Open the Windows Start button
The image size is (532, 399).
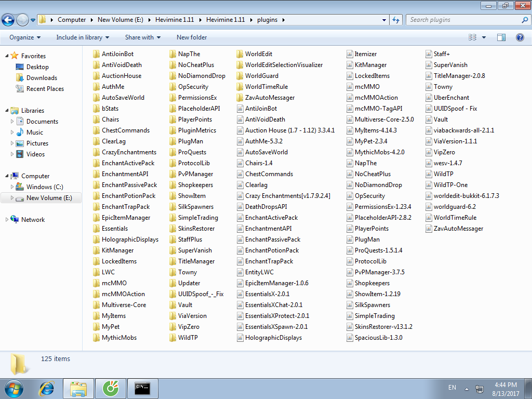(14, 389)
